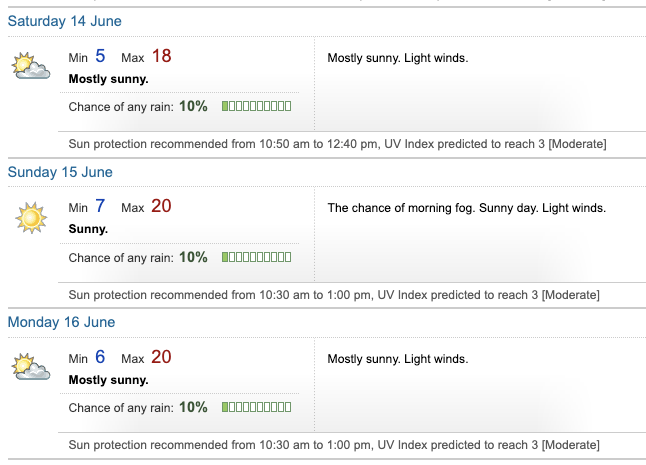646x465 pixels.
Task: Click the Saturday 14 June heading
Action: point(65,21)
